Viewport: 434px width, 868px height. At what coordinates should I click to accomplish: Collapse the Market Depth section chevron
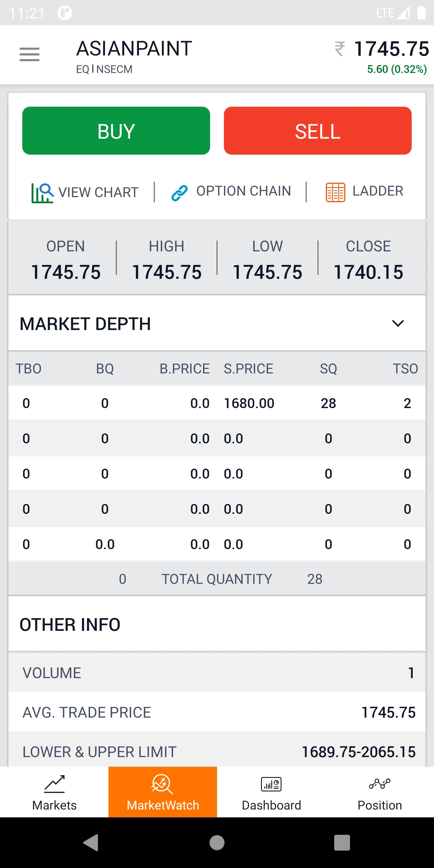[x=398, y=323]
